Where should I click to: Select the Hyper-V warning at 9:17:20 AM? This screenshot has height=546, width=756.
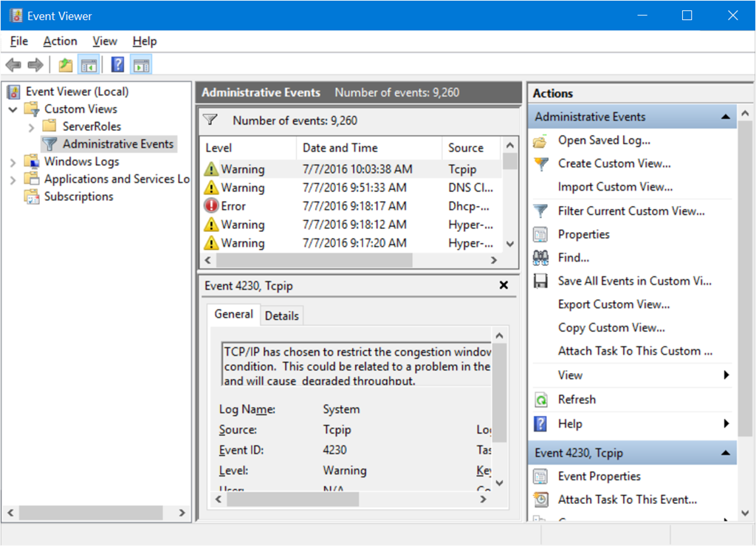(351, 243)
